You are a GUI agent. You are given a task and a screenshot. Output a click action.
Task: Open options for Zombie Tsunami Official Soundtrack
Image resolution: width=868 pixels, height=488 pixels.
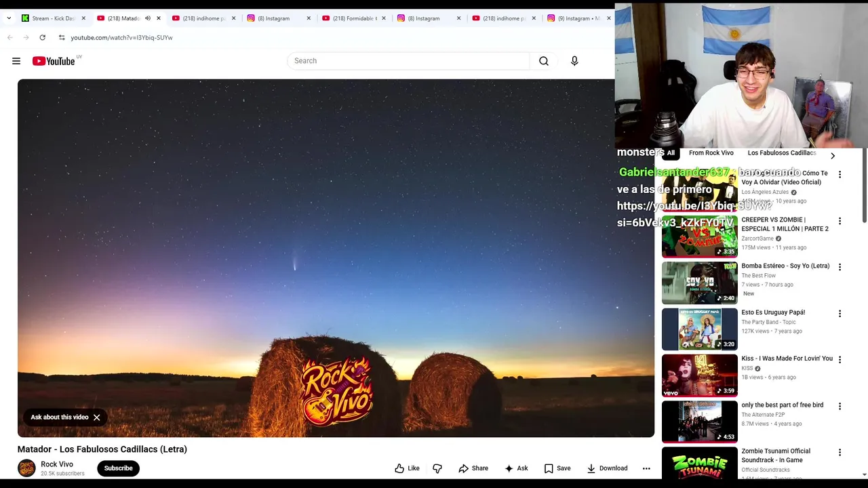(840, 452)
